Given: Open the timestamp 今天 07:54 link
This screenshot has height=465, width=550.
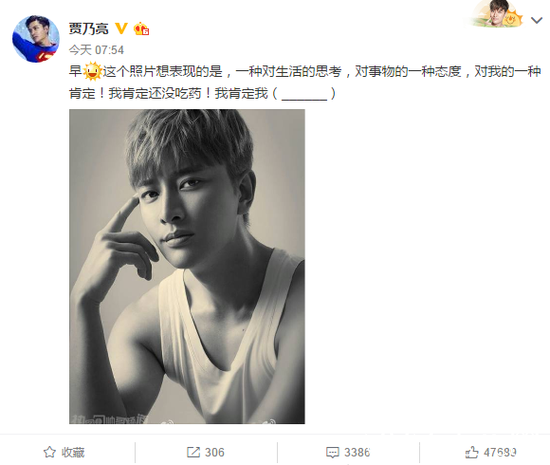Looking at the screenshot, I should (96, 50).
